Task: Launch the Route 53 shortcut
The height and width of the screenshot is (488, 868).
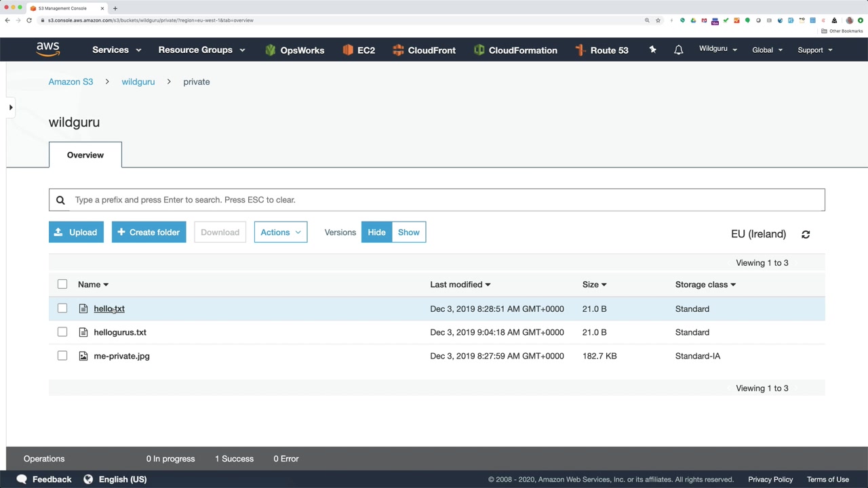Action: coord(601,50)
